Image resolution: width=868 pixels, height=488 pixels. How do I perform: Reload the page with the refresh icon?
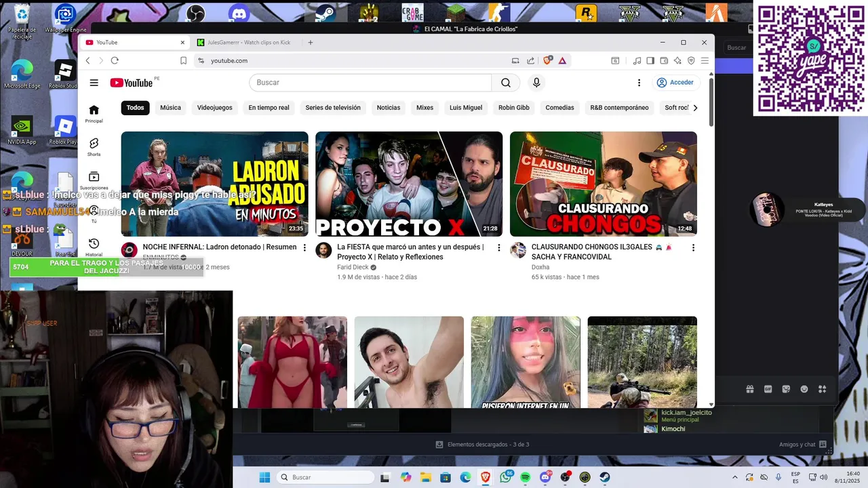pos(115,60)
